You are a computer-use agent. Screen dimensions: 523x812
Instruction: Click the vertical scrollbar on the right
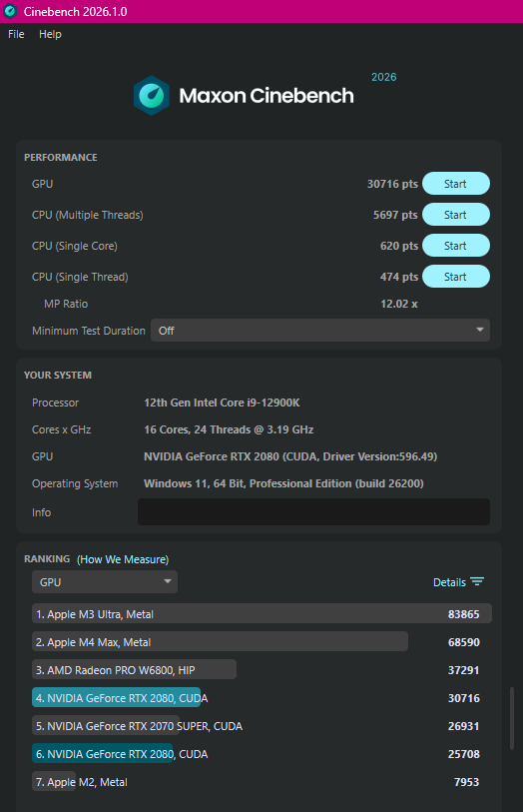(512, 718)
